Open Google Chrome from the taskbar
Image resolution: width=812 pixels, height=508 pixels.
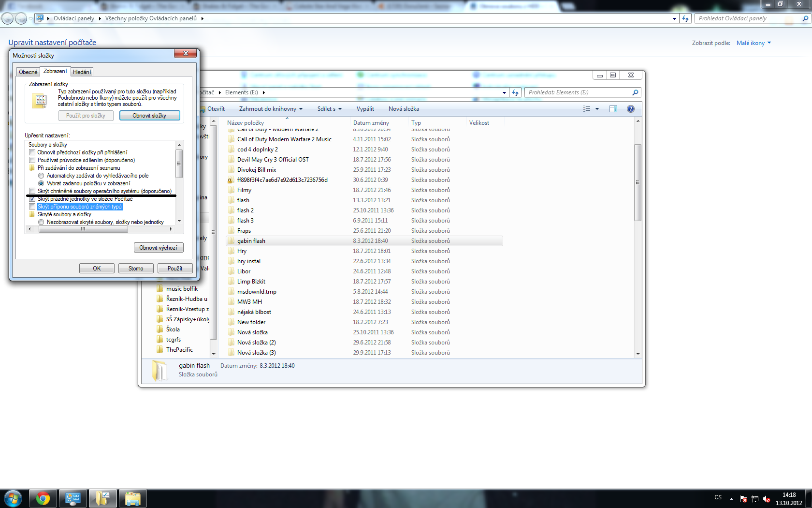coord(43,498)
